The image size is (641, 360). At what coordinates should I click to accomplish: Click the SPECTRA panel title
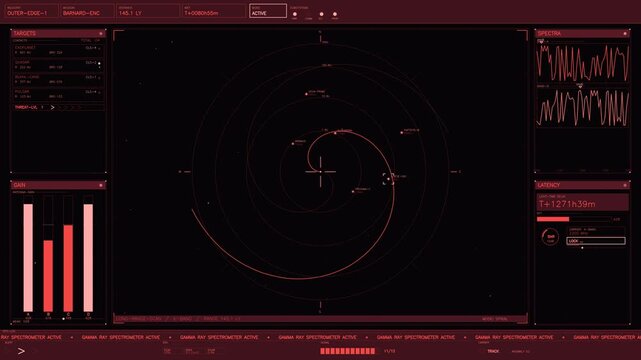click(549, 34)
